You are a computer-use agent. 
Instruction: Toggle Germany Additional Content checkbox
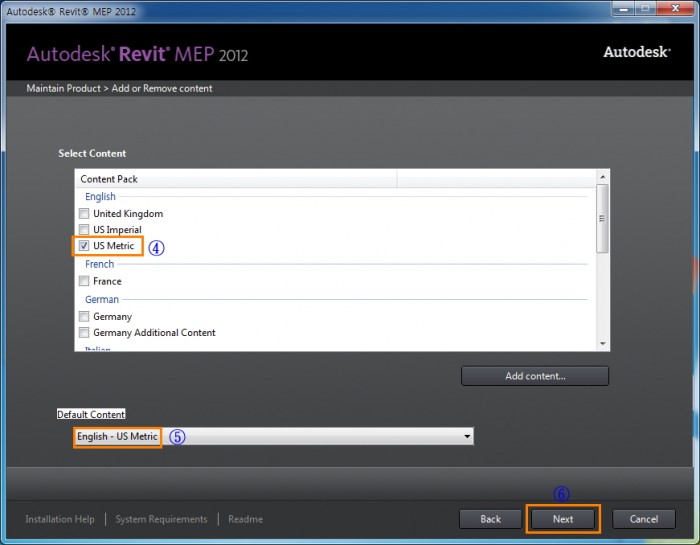84,333
